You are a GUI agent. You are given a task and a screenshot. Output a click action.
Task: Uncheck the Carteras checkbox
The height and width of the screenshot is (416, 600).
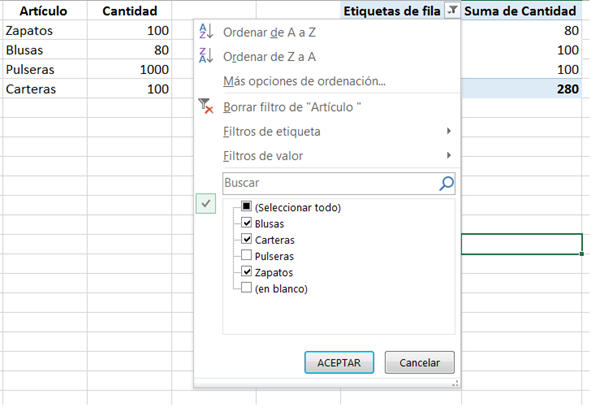tap(247, 240)
